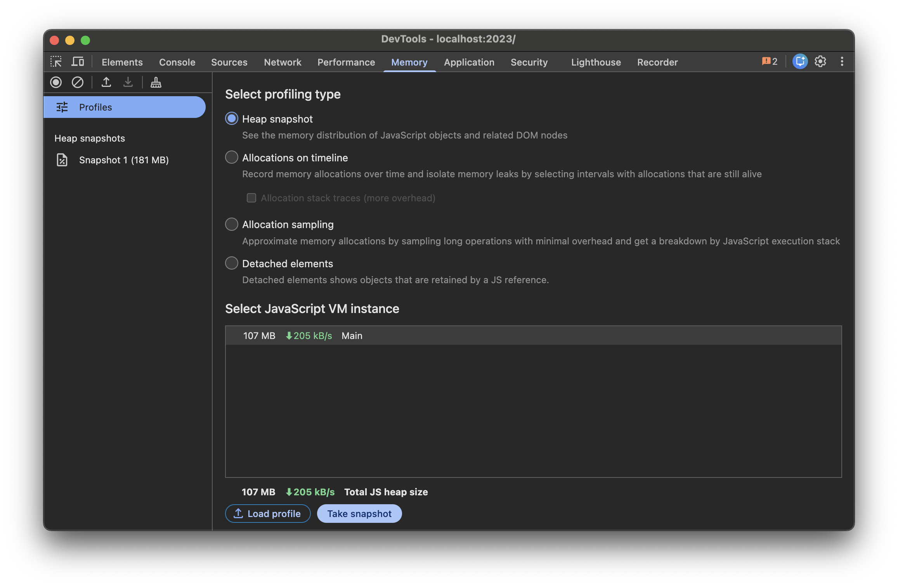898x588 pixels.
Task: Click the Total JS heap size label
Action: 386,492
